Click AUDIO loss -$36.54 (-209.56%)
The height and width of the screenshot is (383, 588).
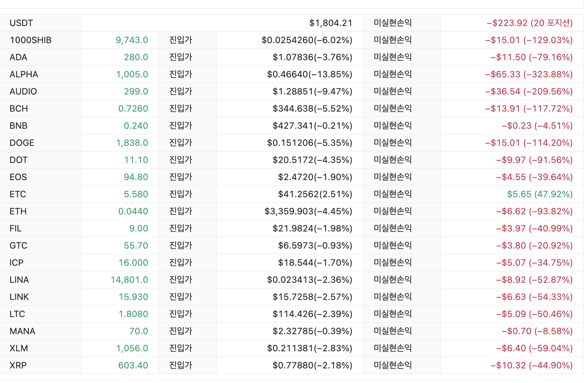[x=529, y=92]
